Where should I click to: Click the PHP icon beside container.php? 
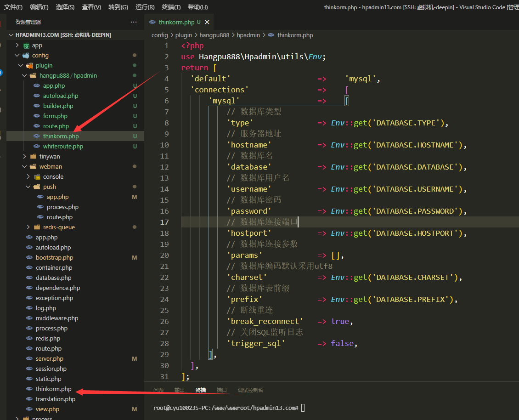coord(29,267)
